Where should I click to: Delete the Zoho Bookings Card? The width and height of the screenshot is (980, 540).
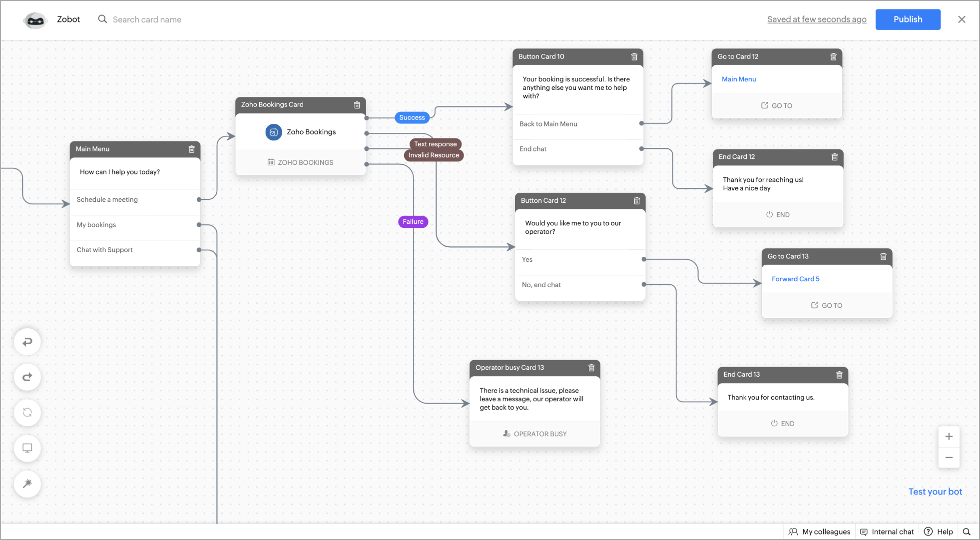[357, 105]
